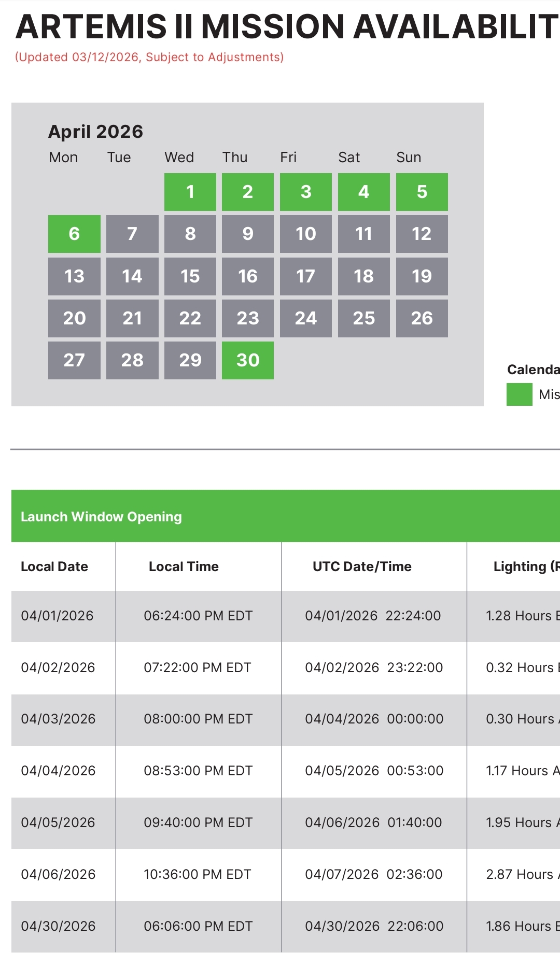Click UTC cell '04/05/2026 00:53:00'
Viewport: 560px width, 980px height.
pos(374,771)
